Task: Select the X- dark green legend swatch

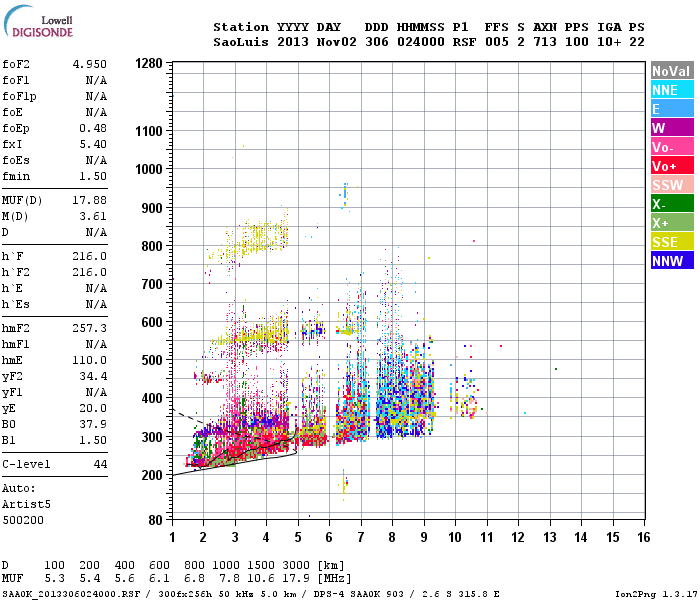Action: pyautogui.click(x=672, y=204)
